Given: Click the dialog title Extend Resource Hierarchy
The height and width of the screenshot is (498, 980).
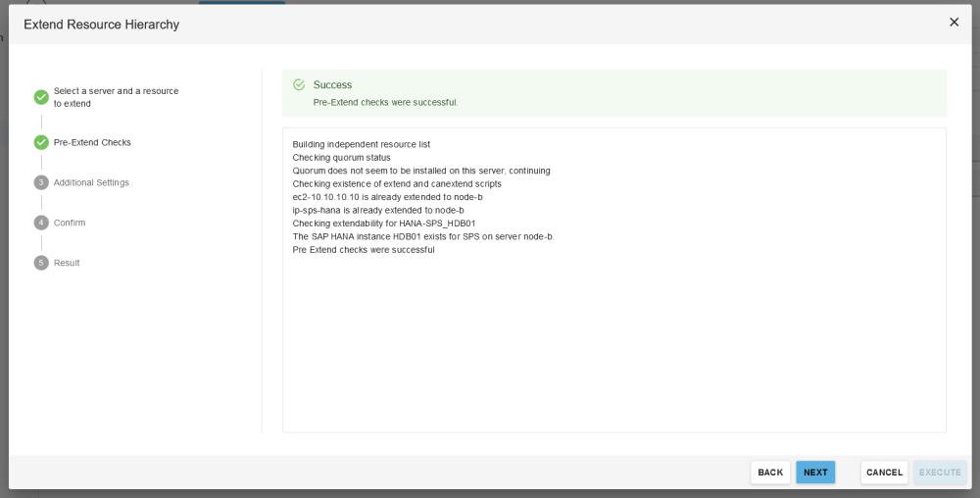Looking at the screenshot, I should click(x=101, y=25).
